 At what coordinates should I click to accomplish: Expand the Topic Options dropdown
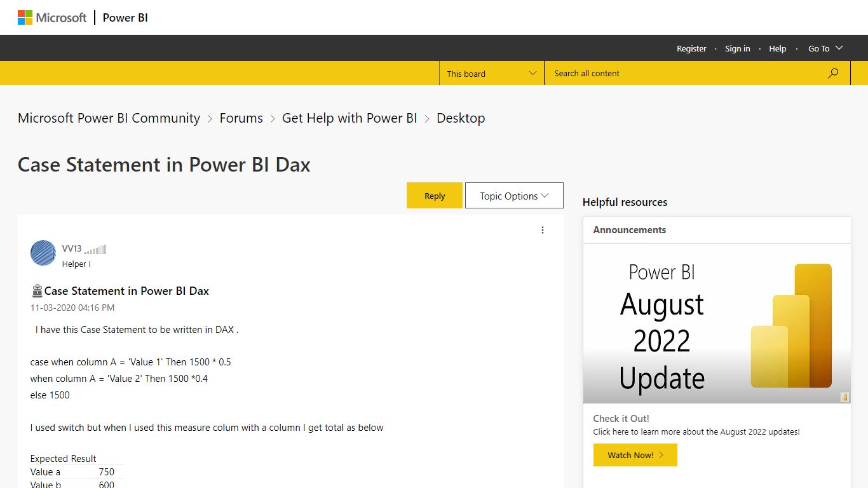coord(514,196)
